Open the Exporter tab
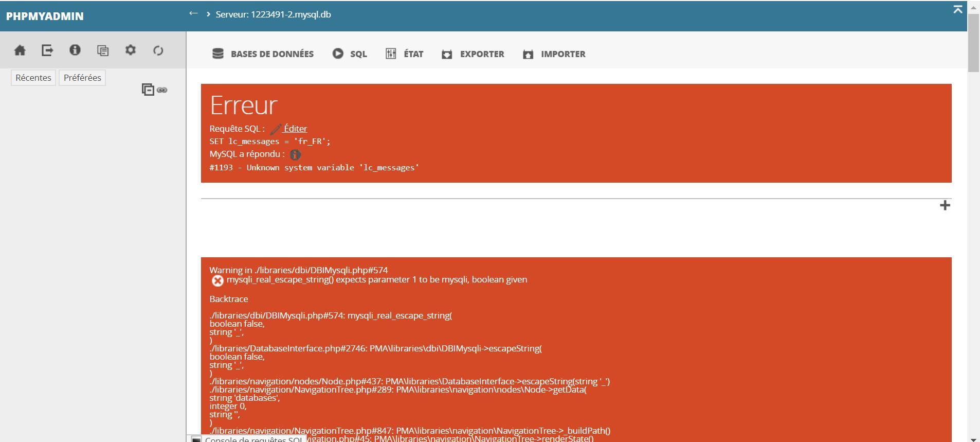The image size is (980, 442). 473,54
